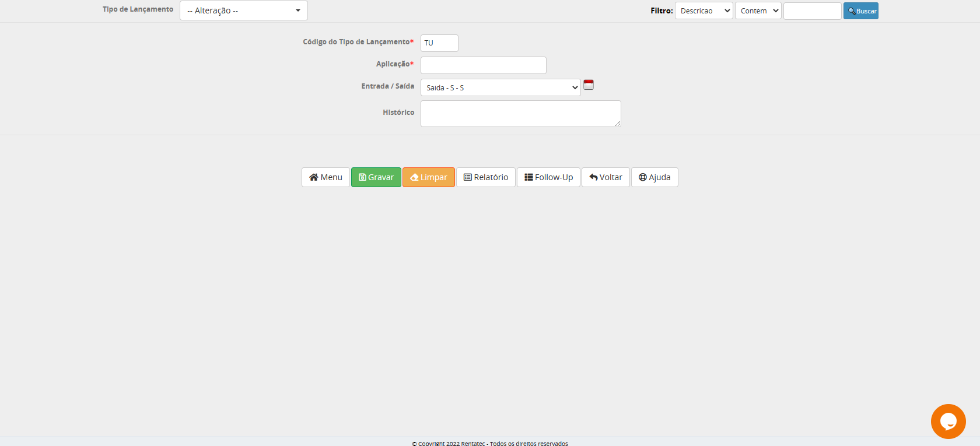Click the Rentatec copyright footer text

point(490,443)
